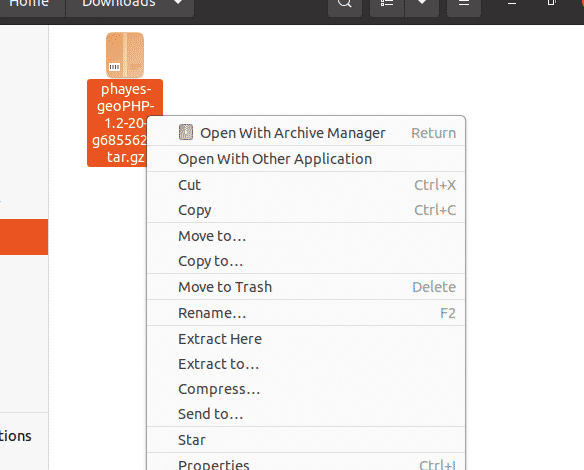Open the view options dropdown arrow
This screenshot has height=470, width=584.
pos(422,4)
